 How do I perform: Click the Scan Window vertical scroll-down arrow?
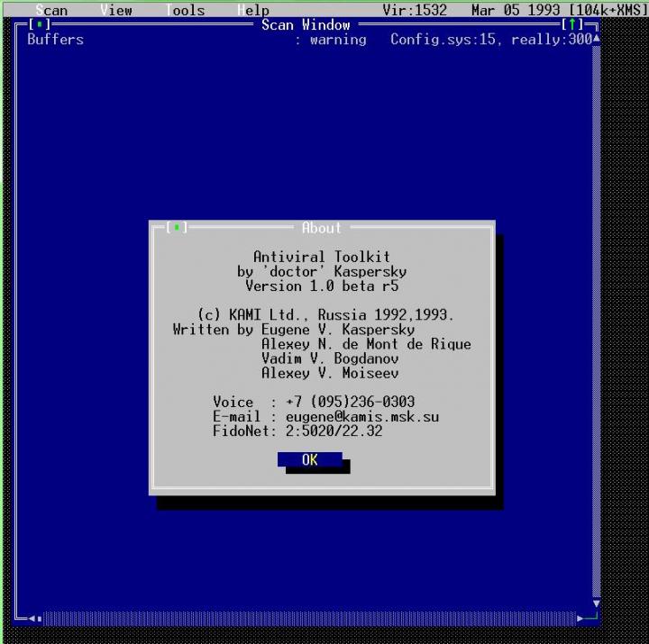pos(596,603)
